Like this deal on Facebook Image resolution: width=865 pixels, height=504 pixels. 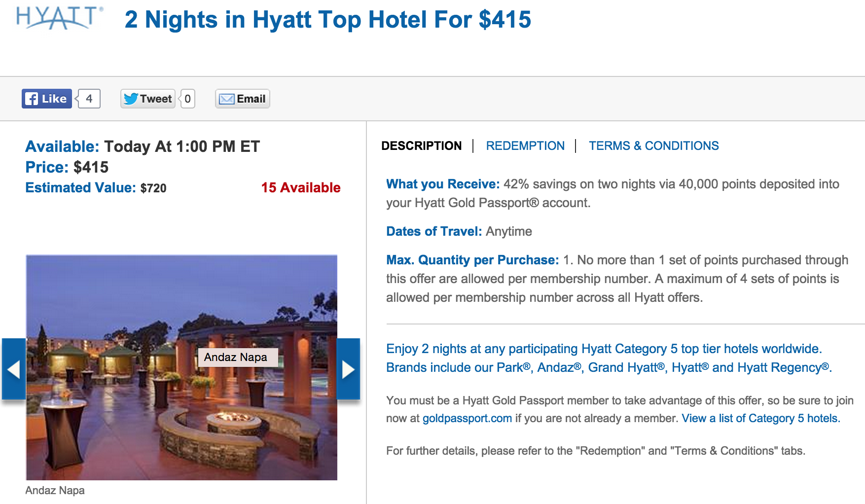47,99
